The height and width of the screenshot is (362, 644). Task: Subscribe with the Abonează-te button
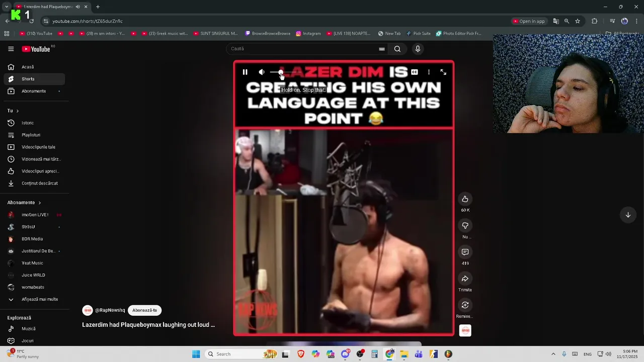point(145,310)
